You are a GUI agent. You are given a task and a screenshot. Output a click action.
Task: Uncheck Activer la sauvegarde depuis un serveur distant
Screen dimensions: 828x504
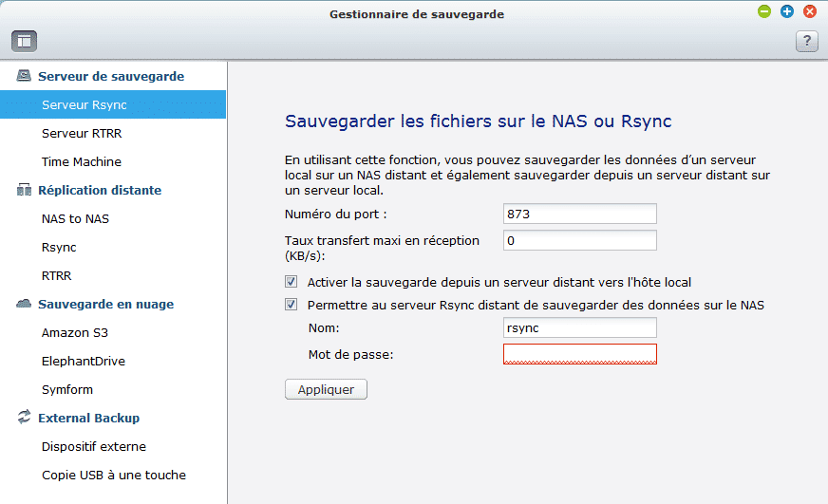coord(291,281)
